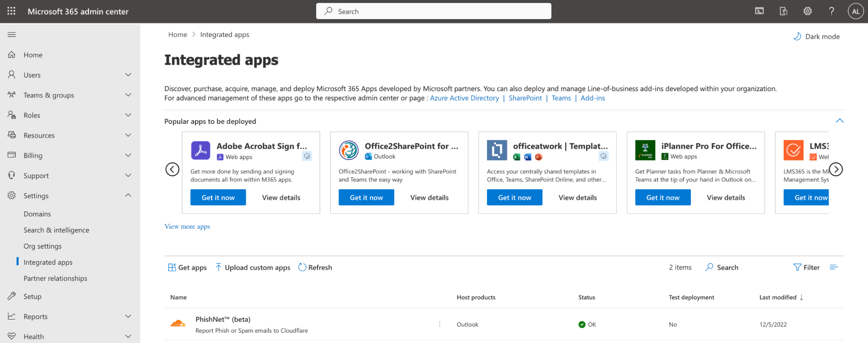
Task: Collapse the Popular apps to be deployed section
Action: 839,121
